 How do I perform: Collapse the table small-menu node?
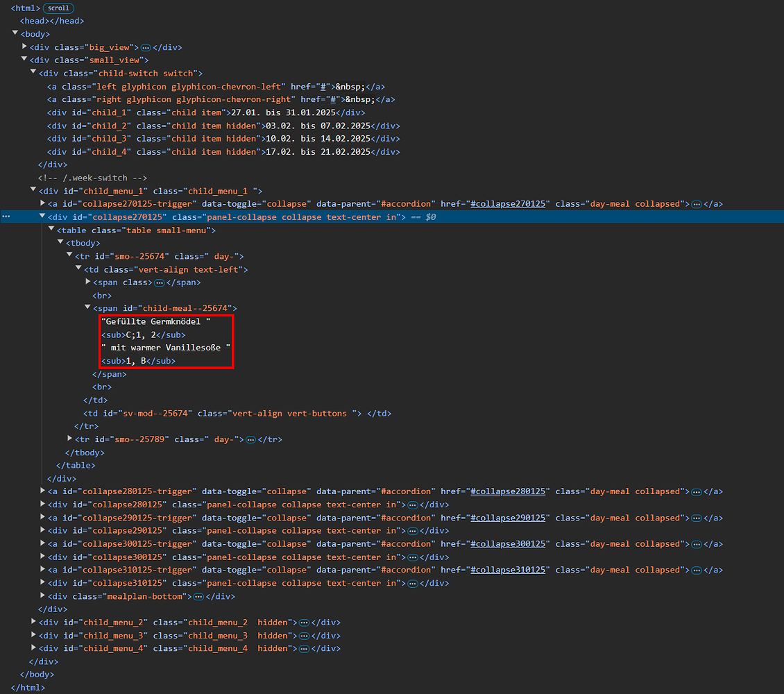point(51,229)
